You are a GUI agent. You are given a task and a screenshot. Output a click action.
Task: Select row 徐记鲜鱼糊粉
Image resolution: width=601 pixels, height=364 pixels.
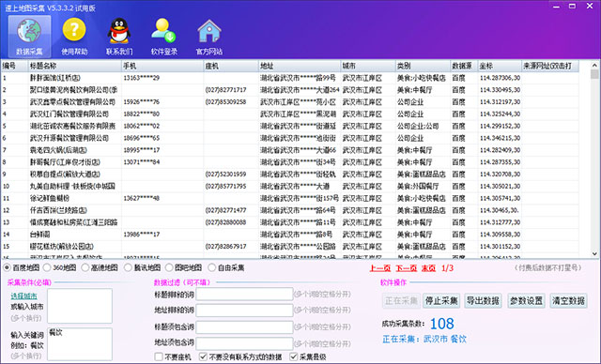click(x=290, y=198)
